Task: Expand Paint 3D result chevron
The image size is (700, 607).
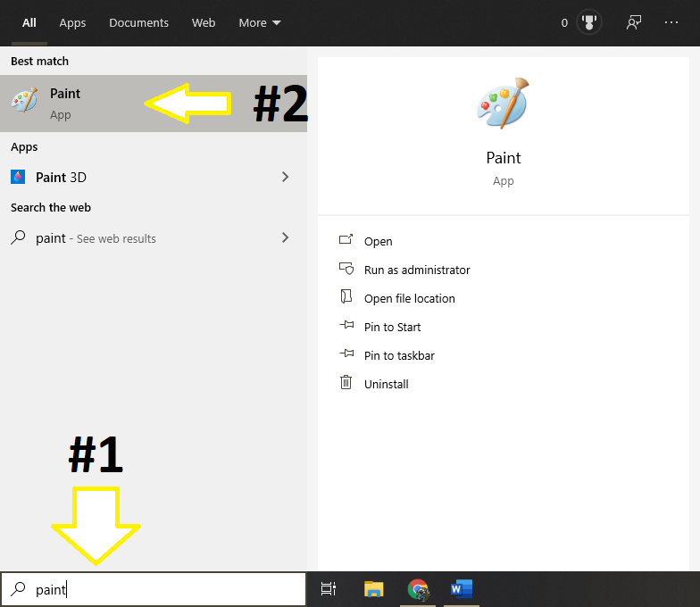Action: pos(286,177)
